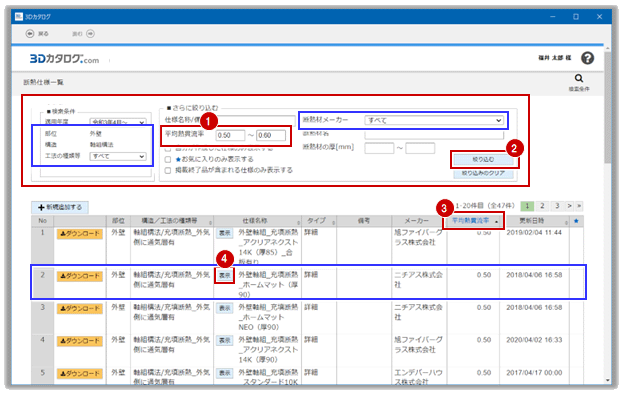Click the メーカー column header

419,221
